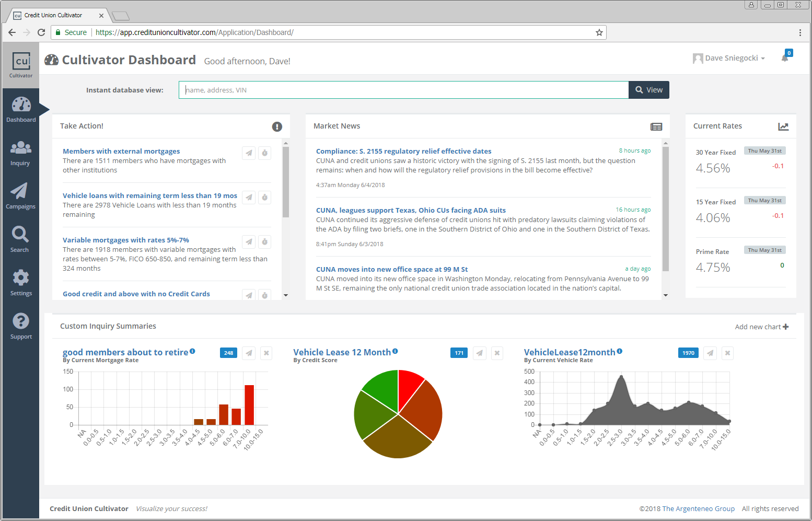Send campaign for Vehicle loans row
Viewport: 812px width, 521px height.
click(249, 198)
